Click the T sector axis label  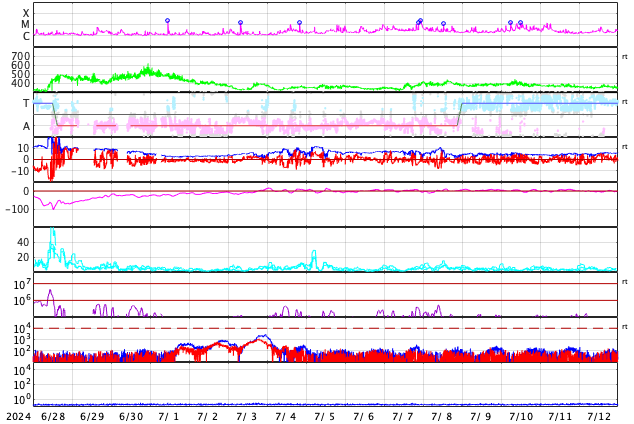(x=26, y=103)
